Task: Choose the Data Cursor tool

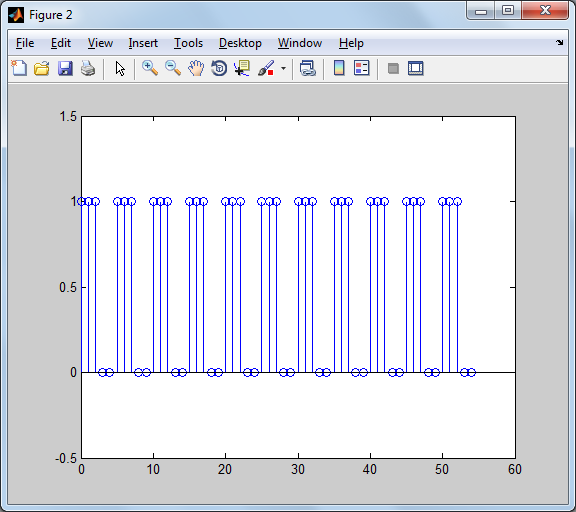Action: [242, 68]
